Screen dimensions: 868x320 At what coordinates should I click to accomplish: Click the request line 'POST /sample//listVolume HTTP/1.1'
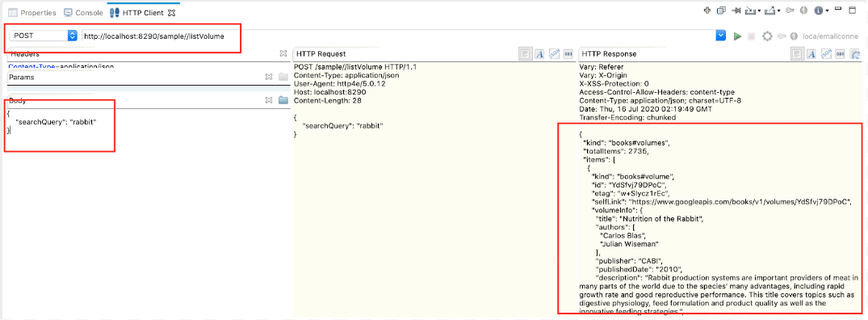pos(355,67)
